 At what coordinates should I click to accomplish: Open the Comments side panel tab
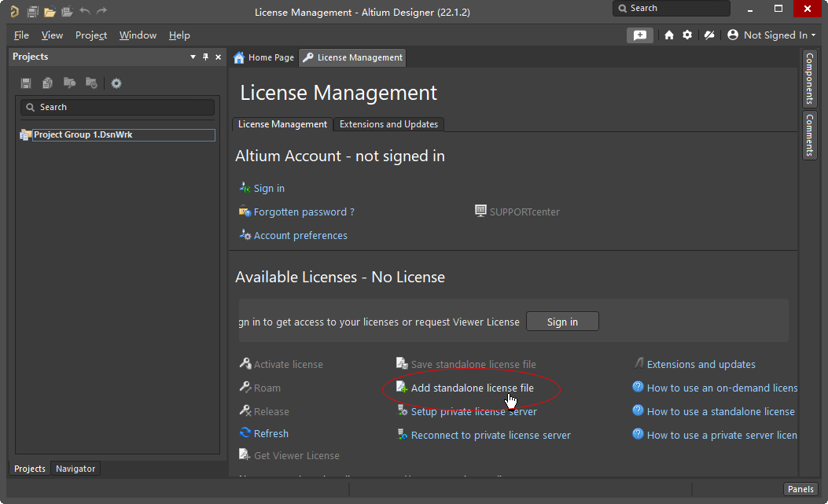[809, 134]
